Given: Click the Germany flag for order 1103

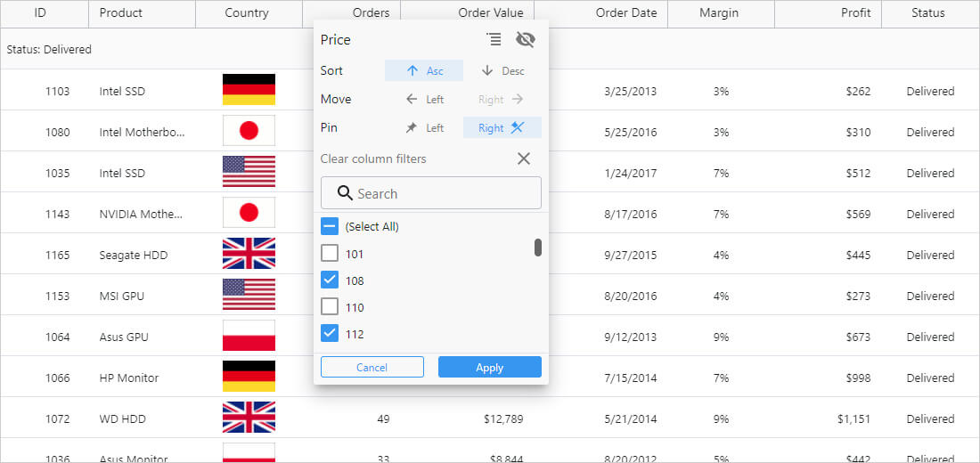Looking at the screenshot, I should tap(249, 90).
